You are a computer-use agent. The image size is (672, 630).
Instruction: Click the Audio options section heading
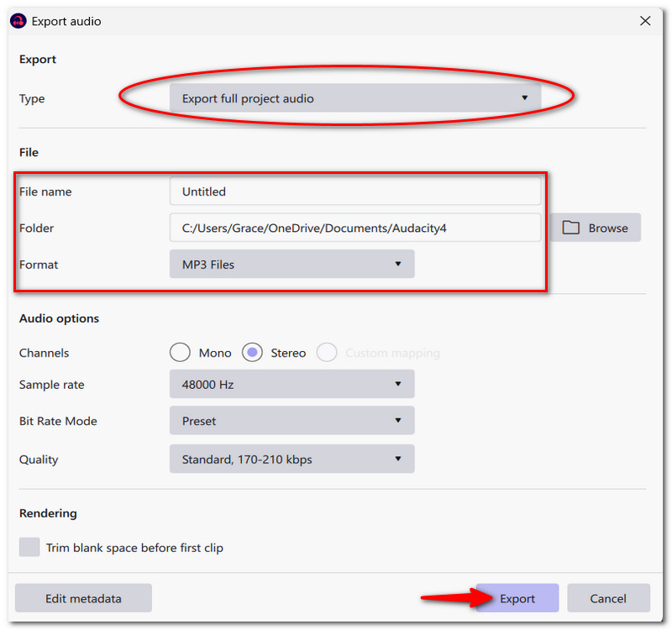(x=59, y=318)
